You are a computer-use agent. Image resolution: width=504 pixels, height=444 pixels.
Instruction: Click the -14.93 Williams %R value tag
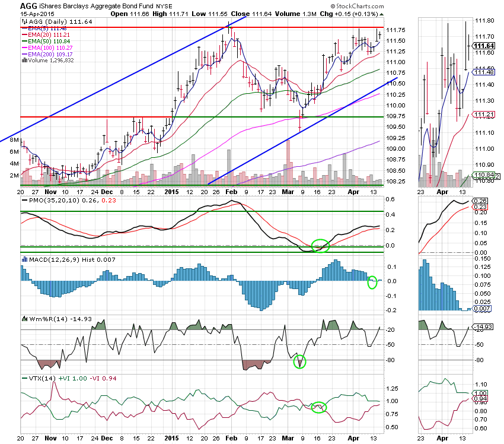click(485, 326)
